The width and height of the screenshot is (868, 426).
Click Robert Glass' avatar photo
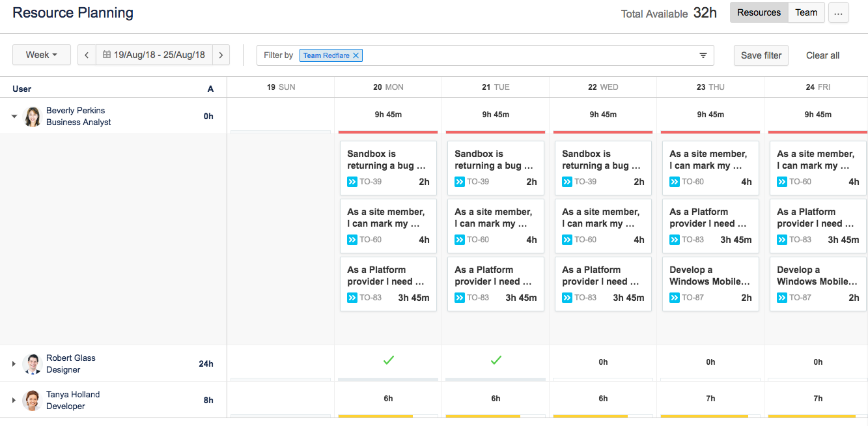32,362
